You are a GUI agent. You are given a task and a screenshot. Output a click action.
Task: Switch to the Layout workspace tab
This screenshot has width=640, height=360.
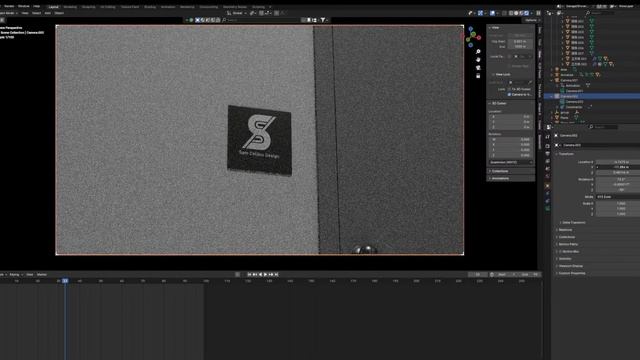coord(53,7)
